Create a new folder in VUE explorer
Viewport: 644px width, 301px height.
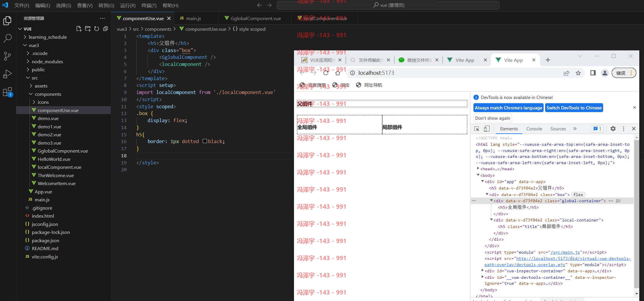pyautogui.click(x=88, y=29)
